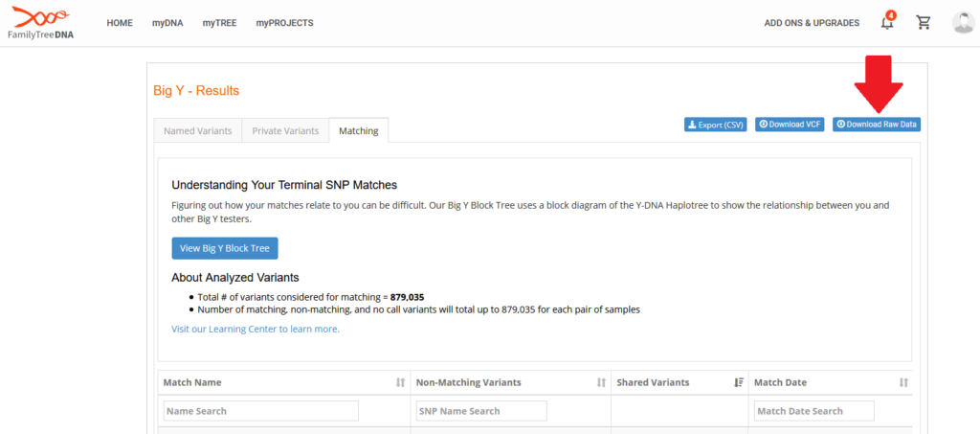Screen dimensions: 980x434
Task: Open the notifications bell icon
Action: click(887, 22)
